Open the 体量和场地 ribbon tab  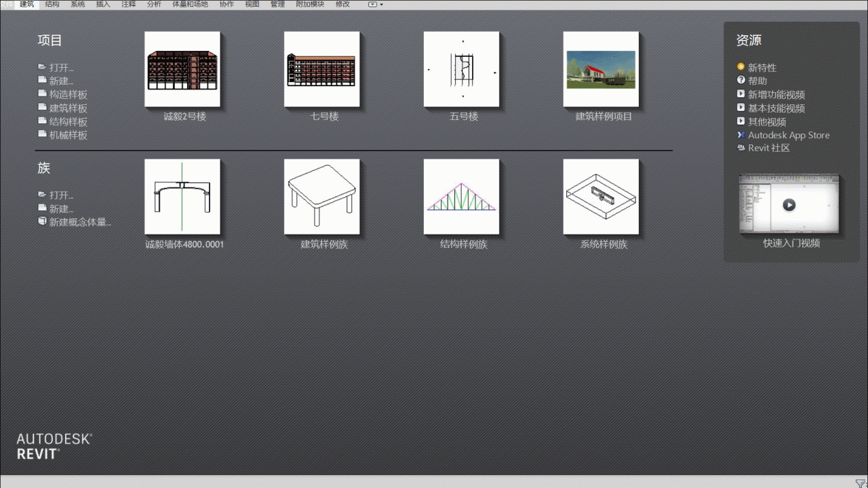(191, 4)
